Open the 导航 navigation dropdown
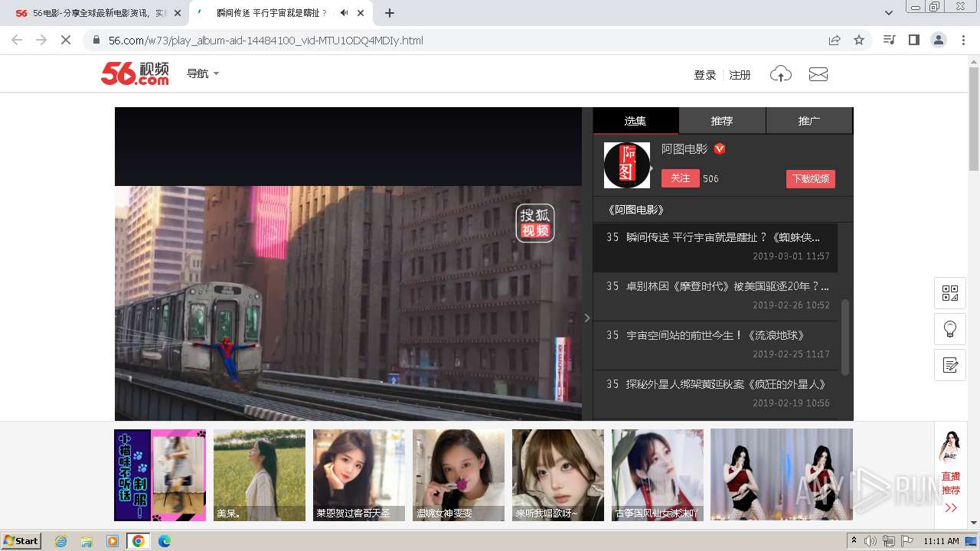This screenshot has height=551, width=980. 203,73
